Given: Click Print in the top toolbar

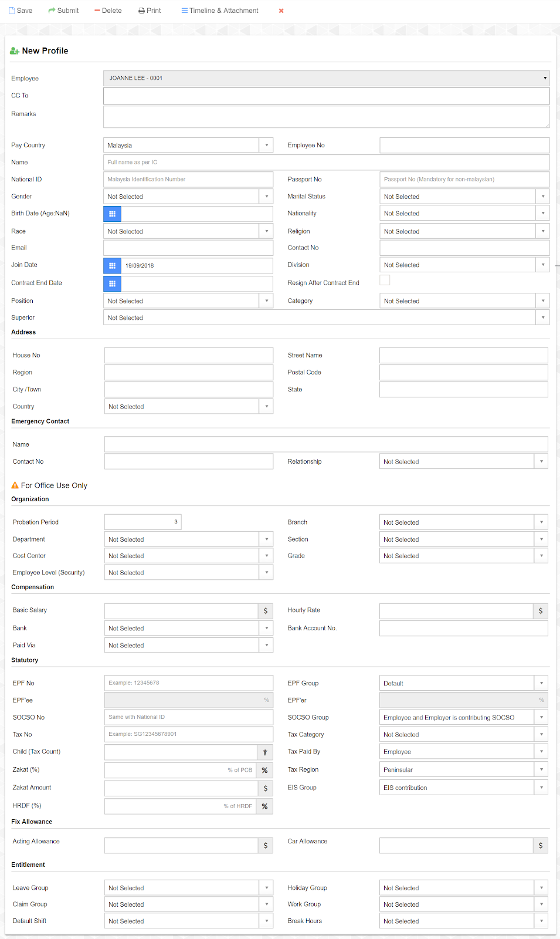Looking at the screenshot, I should (150, 11).
